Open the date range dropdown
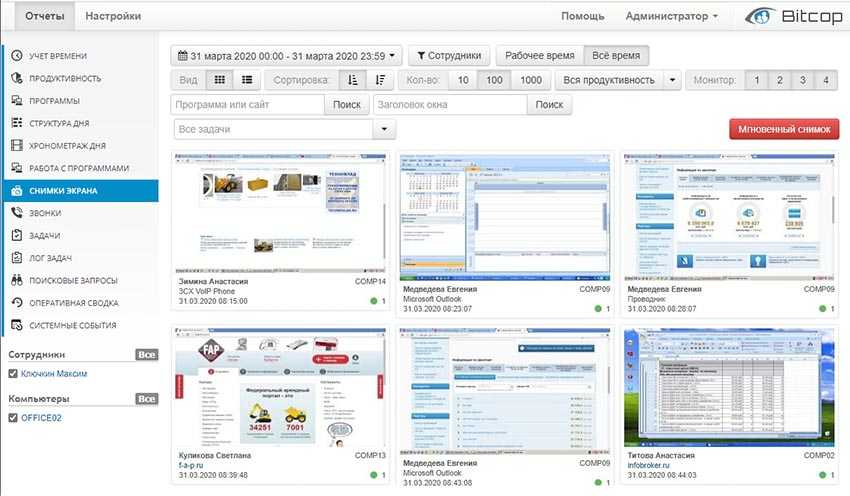The image size is (850, 496). click(x=287, y=56)
